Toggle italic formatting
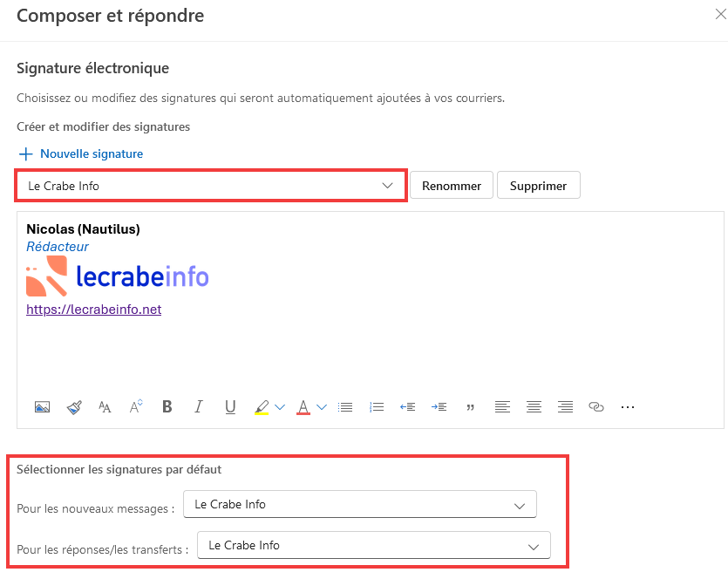This screenshot has height=579, width=728. [x=198, y=406]
